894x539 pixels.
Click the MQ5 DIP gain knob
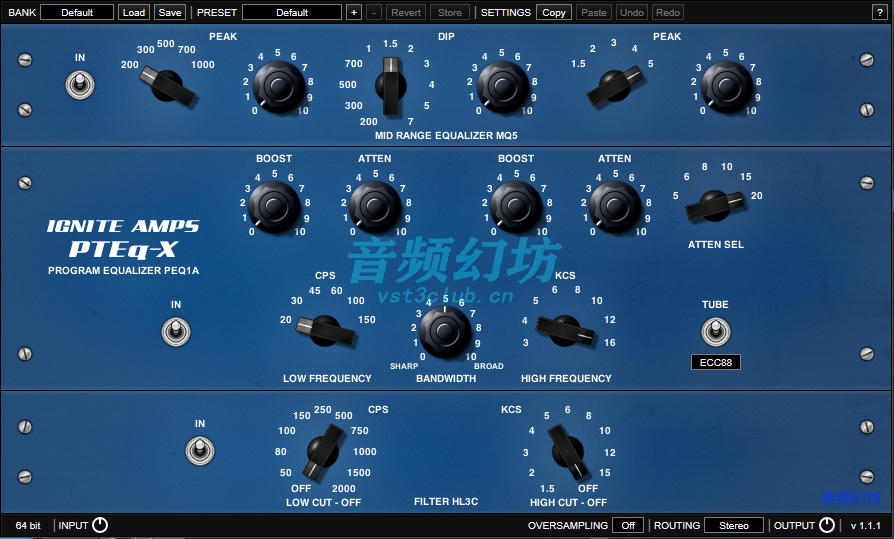(503, 87)
